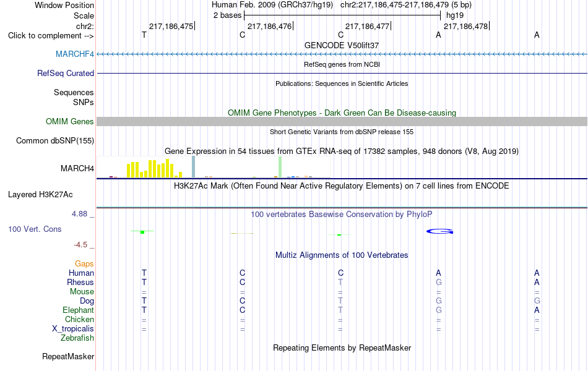Click the green PhyloP mark under base T
588x371 pixels.
[142, 232]
